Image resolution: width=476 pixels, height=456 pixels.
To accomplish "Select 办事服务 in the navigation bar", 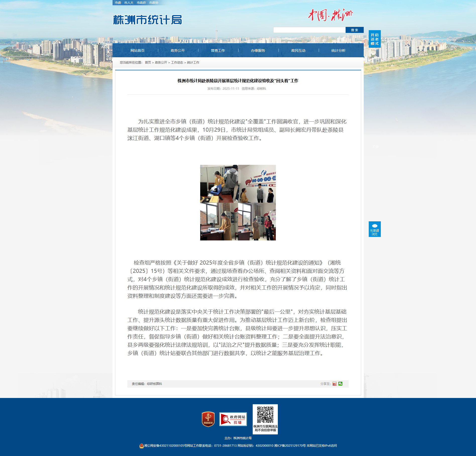I will coord(258,50).
